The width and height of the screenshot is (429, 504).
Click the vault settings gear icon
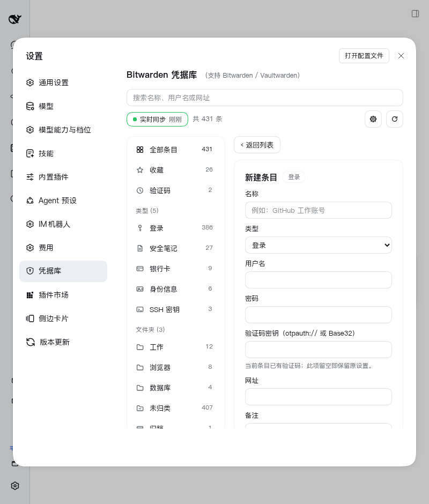tap(373, 119)
